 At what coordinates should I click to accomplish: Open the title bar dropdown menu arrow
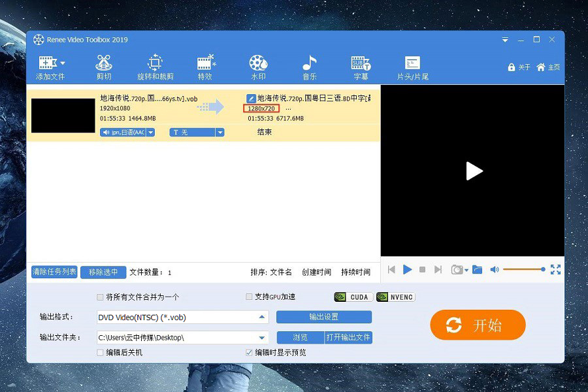[506, 39]
